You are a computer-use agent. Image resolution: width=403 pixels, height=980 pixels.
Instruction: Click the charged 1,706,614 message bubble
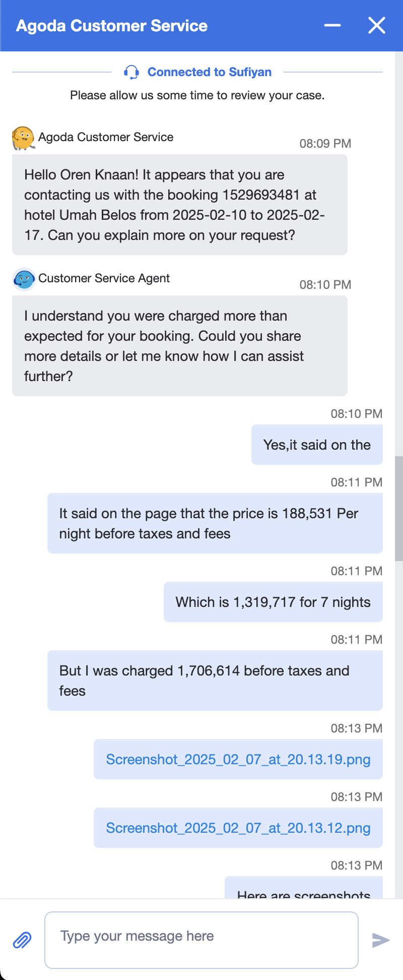(x=215, y=681)
